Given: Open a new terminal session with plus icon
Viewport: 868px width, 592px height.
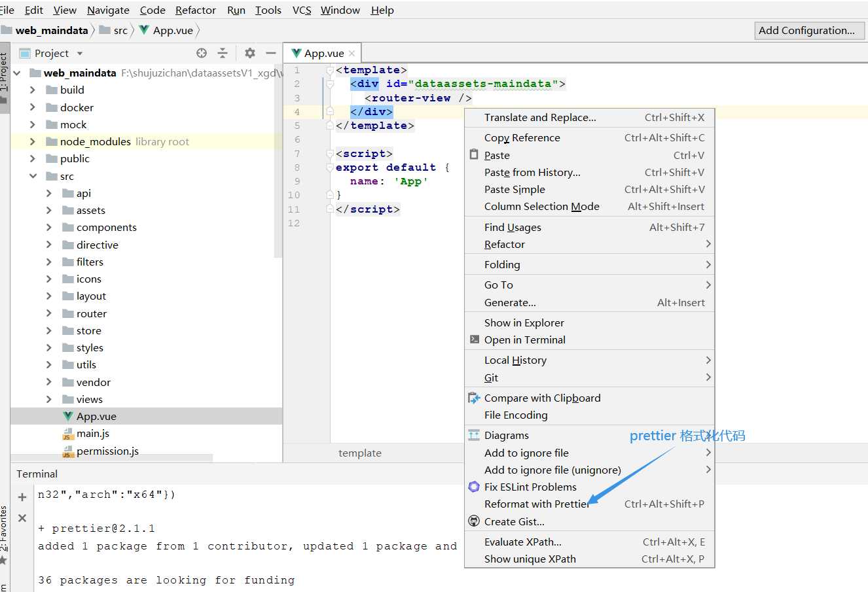Looking at the screenshot, I should [22, 497].
